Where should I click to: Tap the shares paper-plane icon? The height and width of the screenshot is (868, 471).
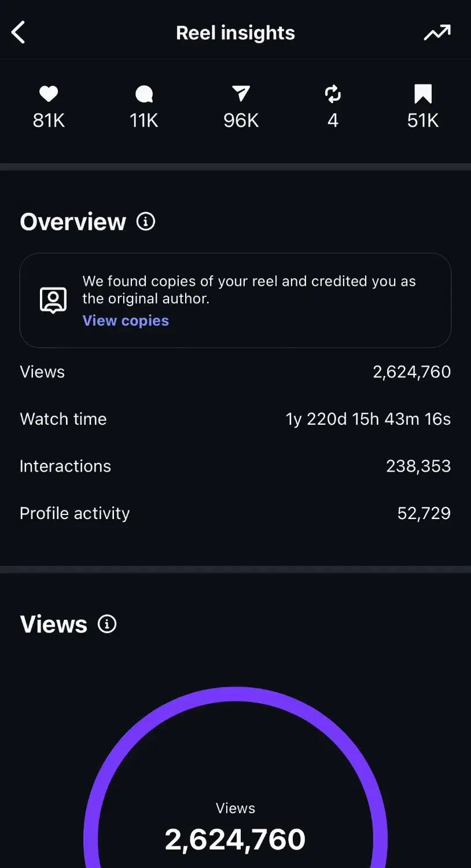coord(241,94)
